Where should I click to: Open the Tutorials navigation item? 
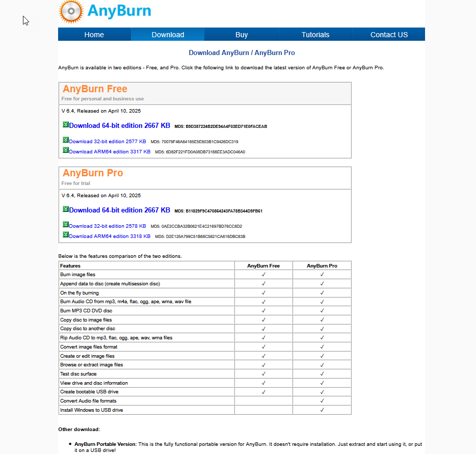[315, 35]
